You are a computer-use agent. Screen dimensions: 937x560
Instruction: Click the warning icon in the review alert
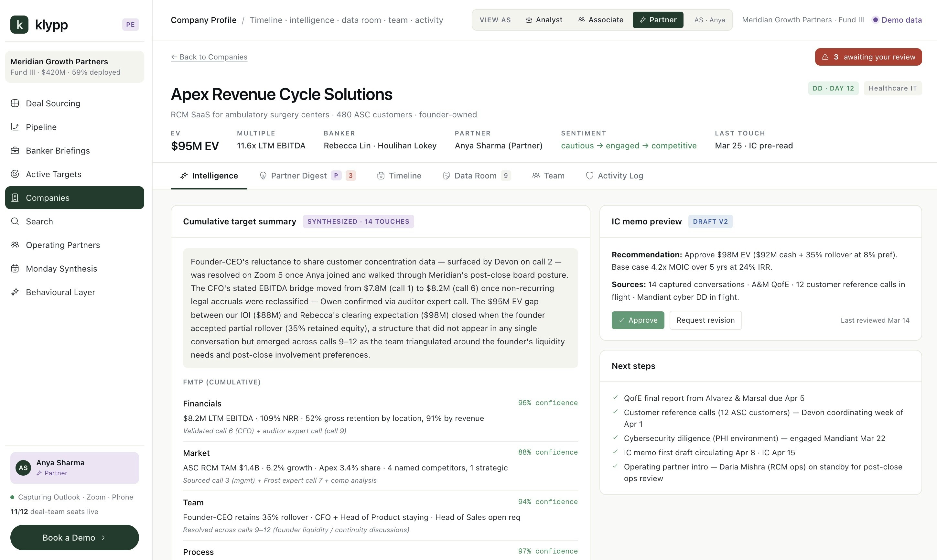tap(825, 57)
